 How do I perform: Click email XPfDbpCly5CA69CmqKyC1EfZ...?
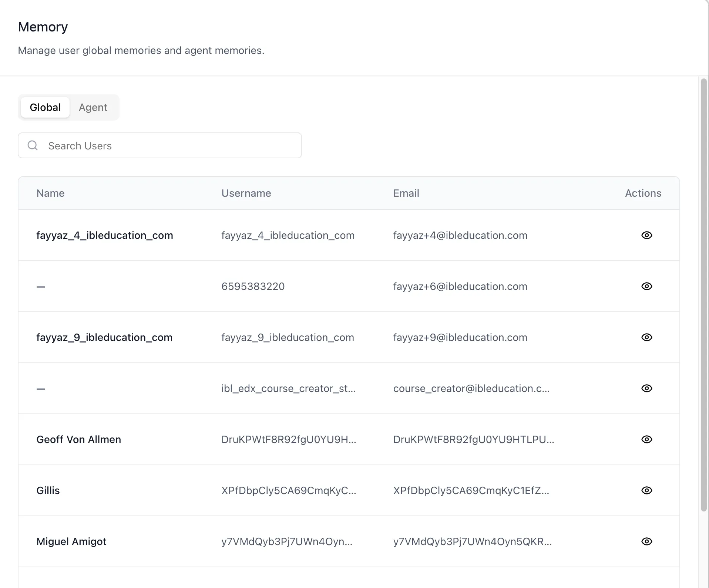471,490
